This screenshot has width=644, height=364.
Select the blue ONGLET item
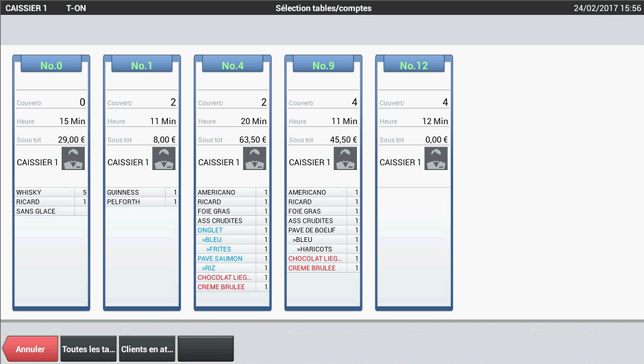[233, 230]
